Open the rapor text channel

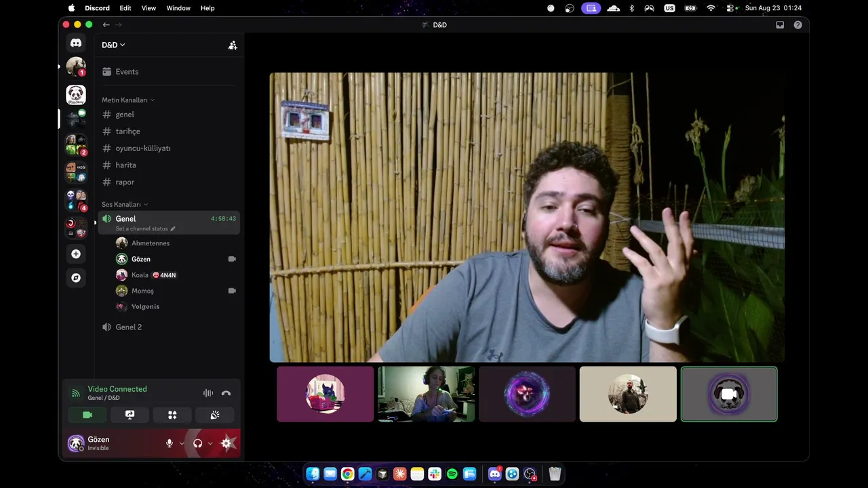[169, 182]
